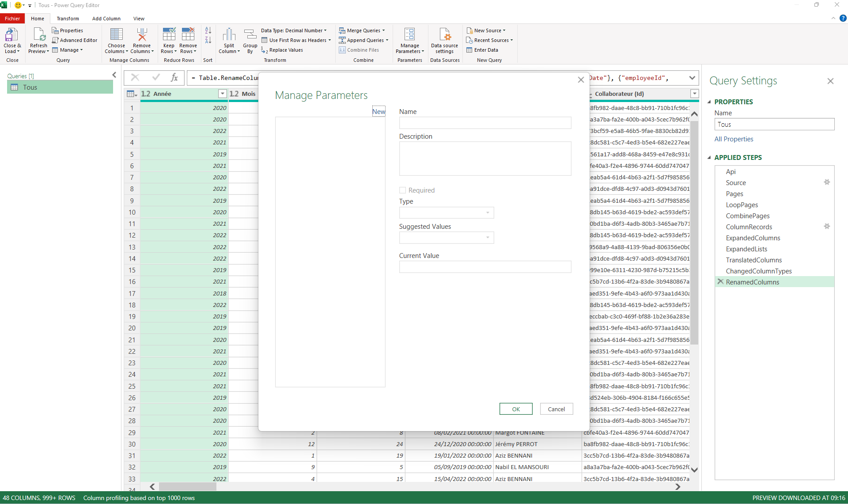Screen dimensions: 848x504
Task: Sort ascending with the A-Z icon
Action: coord(208,30)
